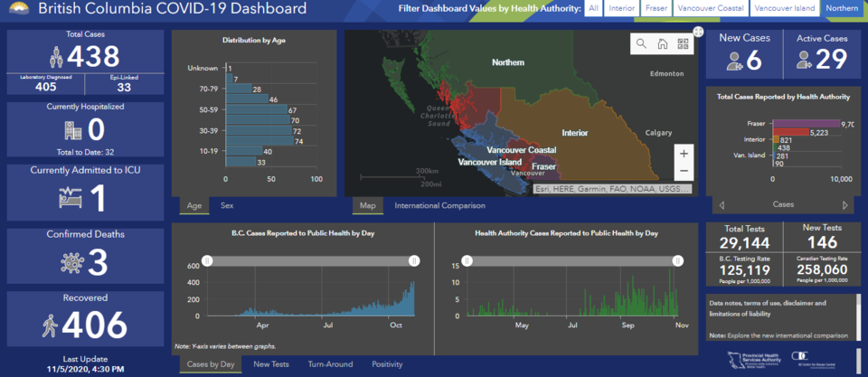Click the B.C. Testing Rate value 125,119

point(743,270)
